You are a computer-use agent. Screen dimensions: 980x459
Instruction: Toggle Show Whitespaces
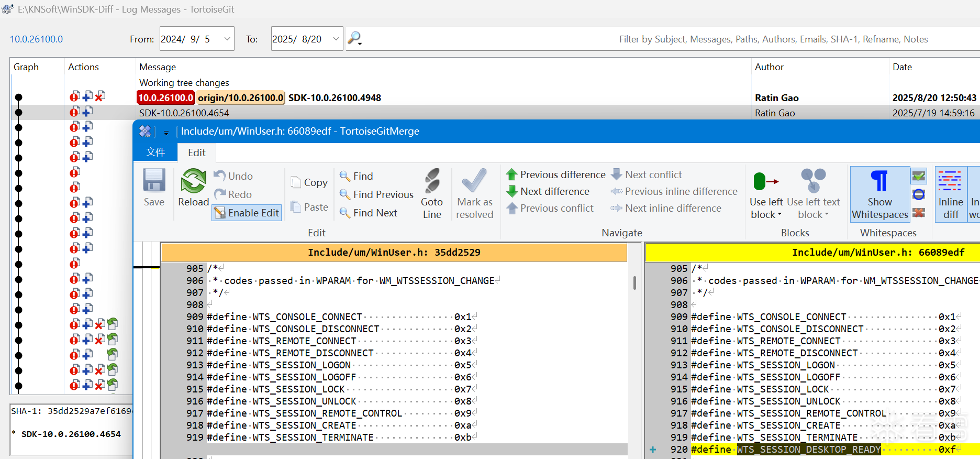click(879, 194)
